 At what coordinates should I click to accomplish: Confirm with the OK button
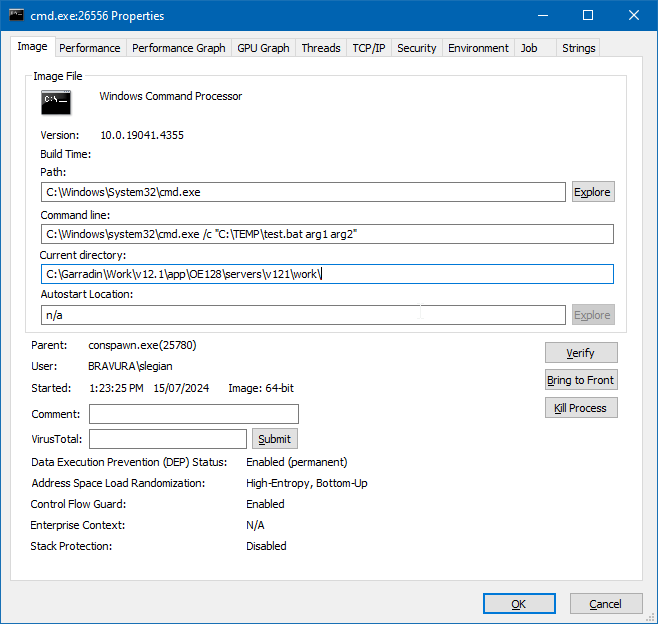519,603
